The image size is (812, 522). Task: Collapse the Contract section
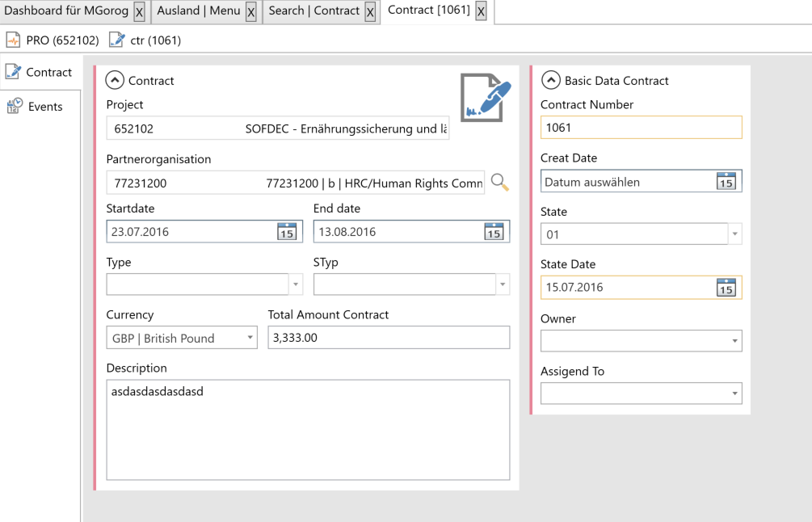click(x=115, y=80)
